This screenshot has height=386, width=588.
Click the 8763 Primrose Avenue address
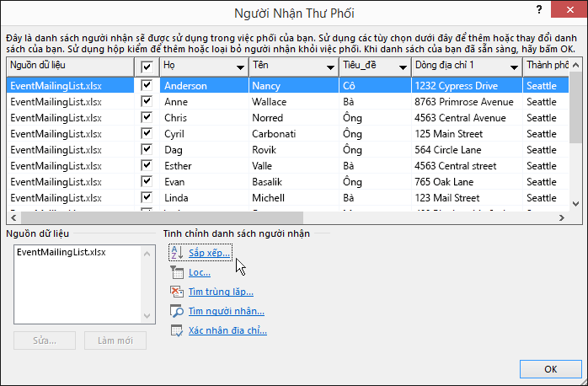(x=467, y=102)
